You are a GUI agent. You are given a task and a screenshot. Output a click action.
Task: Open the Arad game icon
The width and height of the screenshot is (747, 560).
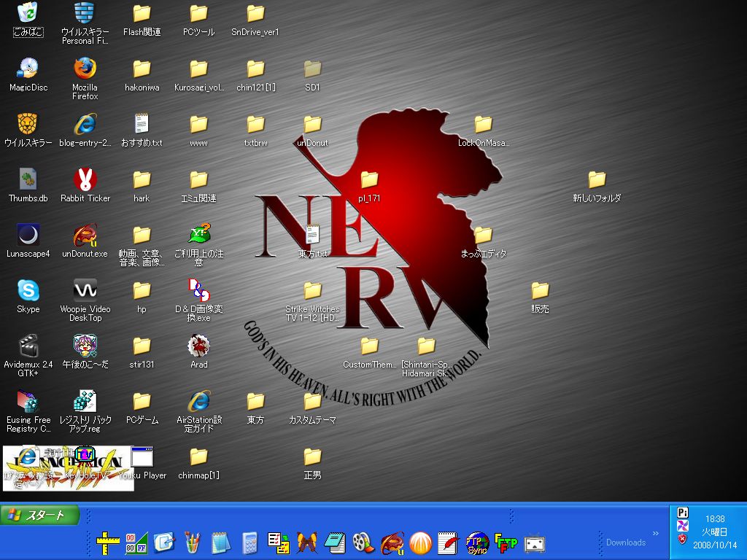tap(198, 346)
